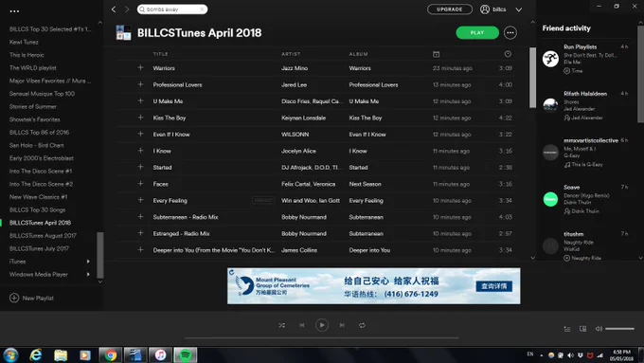Open the three-dot app menu
This screenshot has height=363, width=644.
coord(14,11)
